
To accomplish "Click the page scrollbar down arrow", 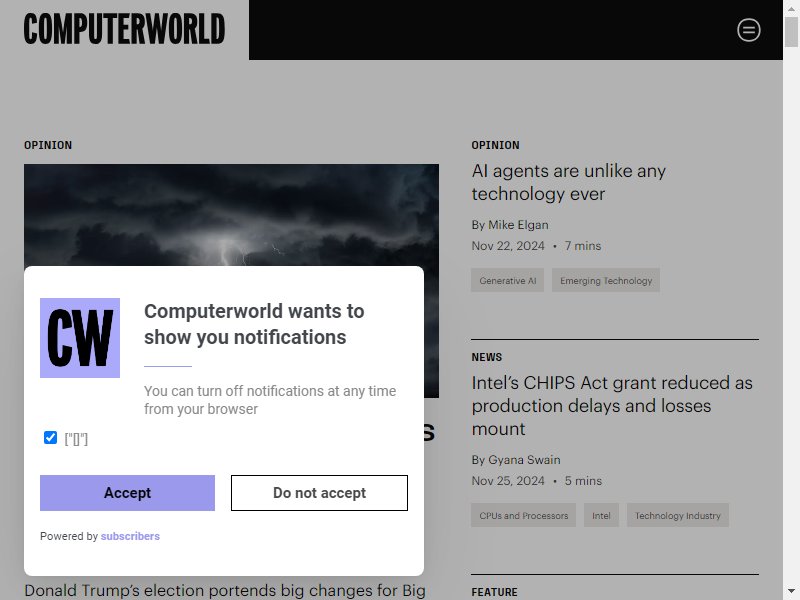I will [791, 592].
